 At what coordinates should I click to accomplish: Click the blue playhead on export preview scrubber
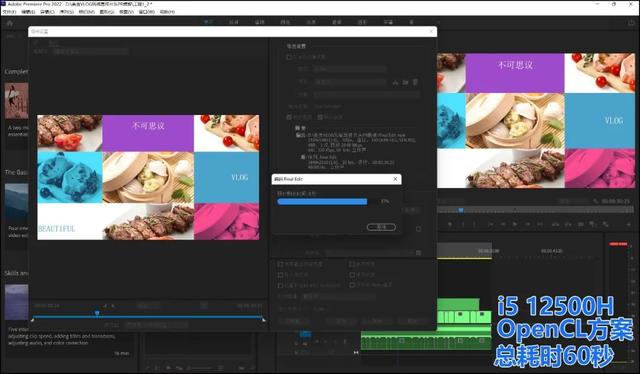tap(97, 313)
